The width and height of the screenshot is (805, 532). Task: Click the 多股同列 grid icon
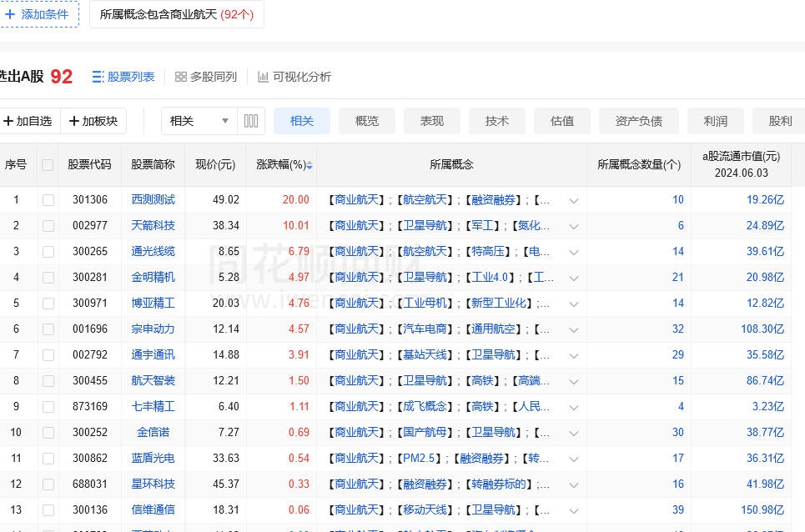click(181, 77)
